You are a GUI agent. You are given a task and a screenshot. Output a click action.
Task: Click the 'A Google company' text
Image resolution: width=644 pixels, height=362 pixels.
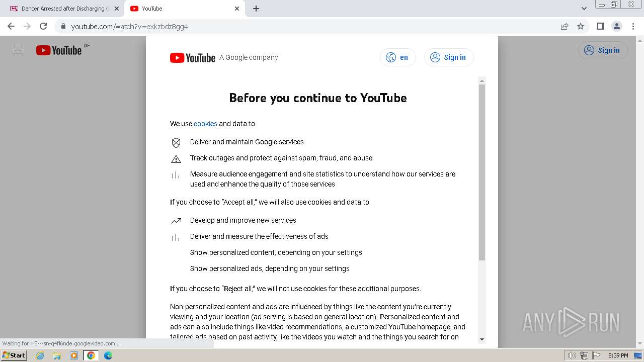tap(249, 57)
